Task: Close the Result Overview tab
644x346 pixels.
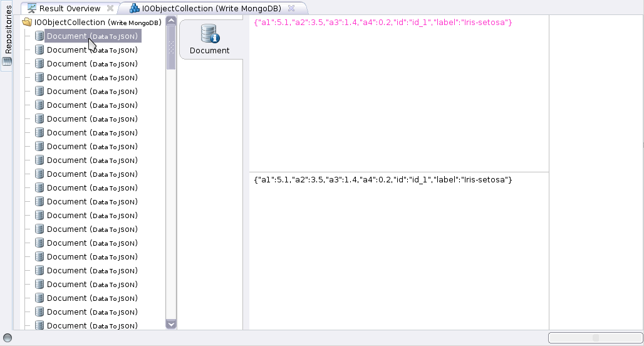Action: click(110, 9)
